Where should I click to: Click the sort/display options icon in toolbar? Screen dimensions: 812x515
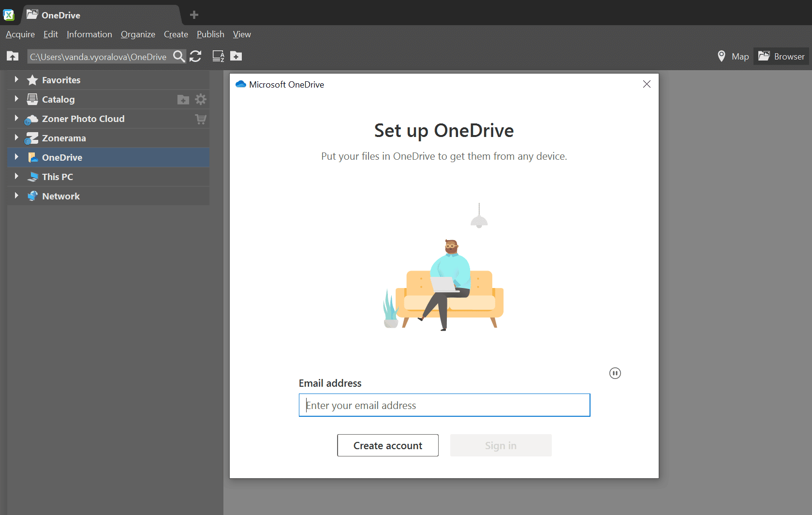coord(218,57)
